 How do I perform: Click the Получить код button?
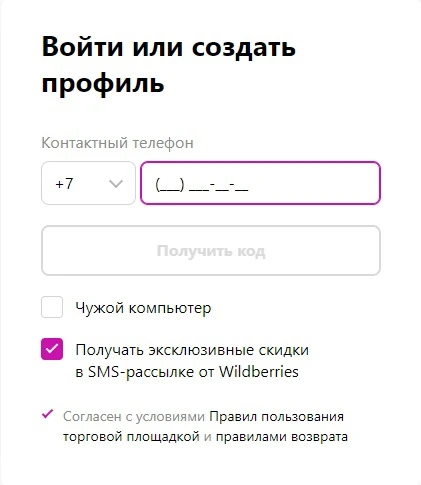click(x=211, y=251)
